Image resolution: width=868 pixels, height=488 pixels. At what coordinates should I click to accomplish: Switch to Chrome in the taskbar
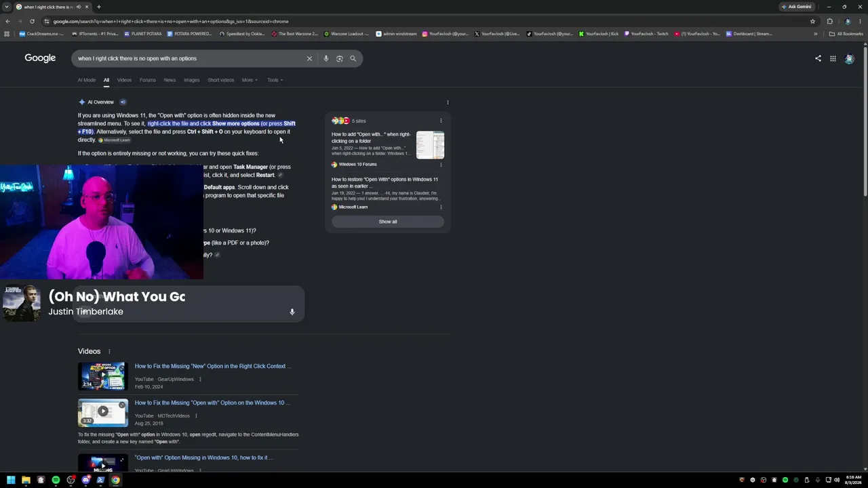115,480
